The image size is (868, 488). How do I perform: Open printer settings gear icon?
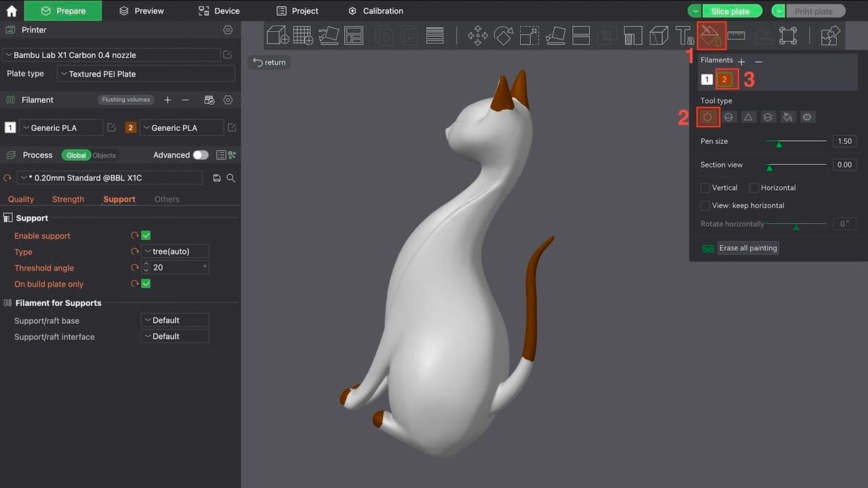click(x=228, y=30)
